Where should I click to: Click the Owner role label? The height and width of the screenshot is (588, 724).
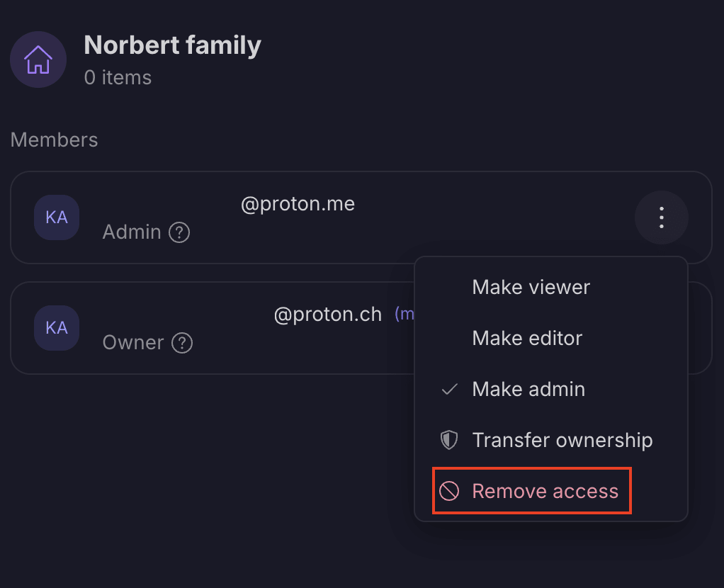click(x=133, y=343)
